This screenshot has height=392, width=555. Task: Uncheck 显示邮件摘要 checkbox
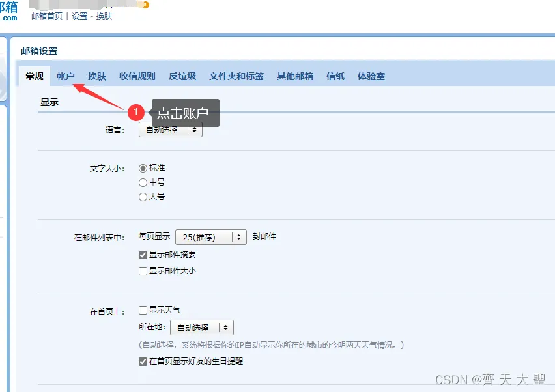(143, 255)
